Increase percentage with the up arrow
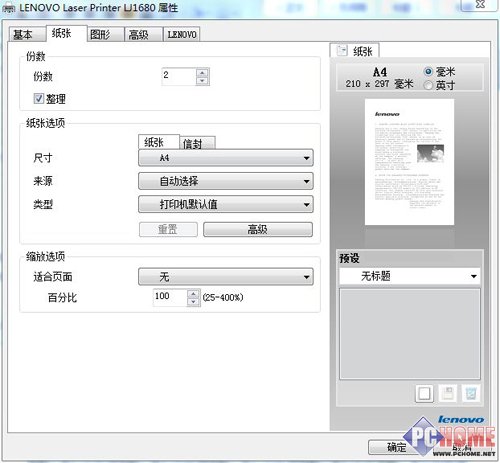Image resolution: width=500 pixels, height=463 pixels. point(193,294)
